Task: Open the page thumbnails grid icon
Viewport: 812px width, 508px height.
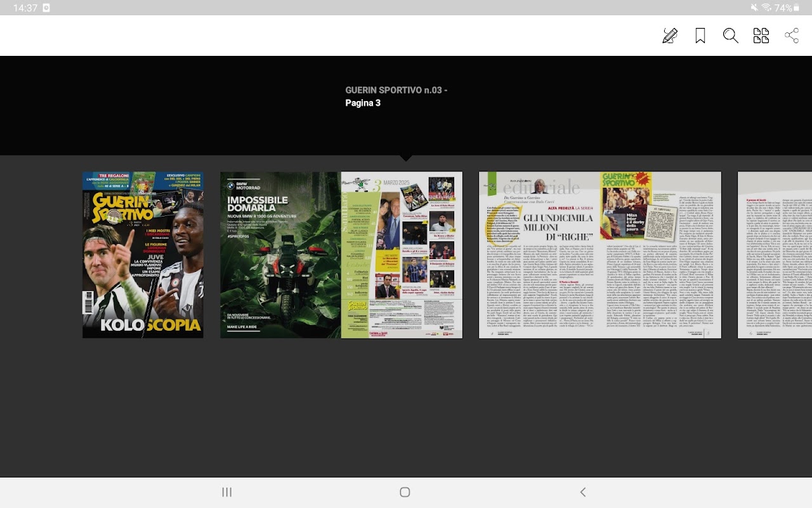Action: point(761,36)
